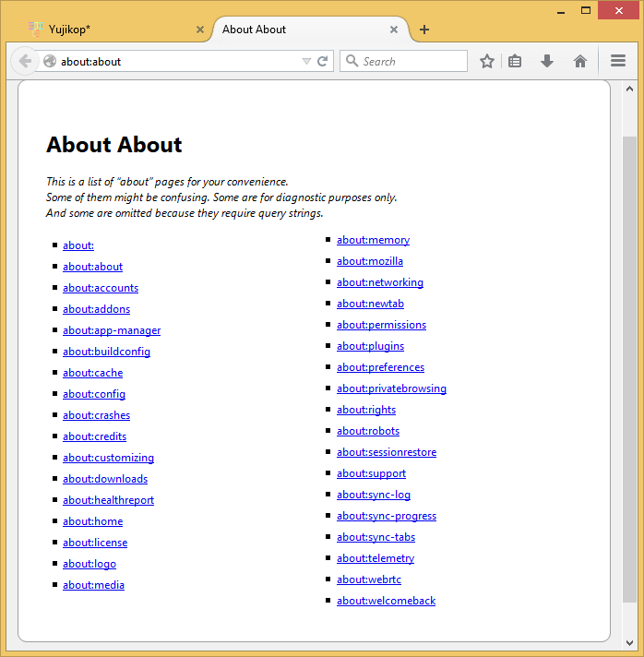Viewport: 644px width, 657px height.
Task: Go to the about:plugins link
Action: (x=370, y=347)
